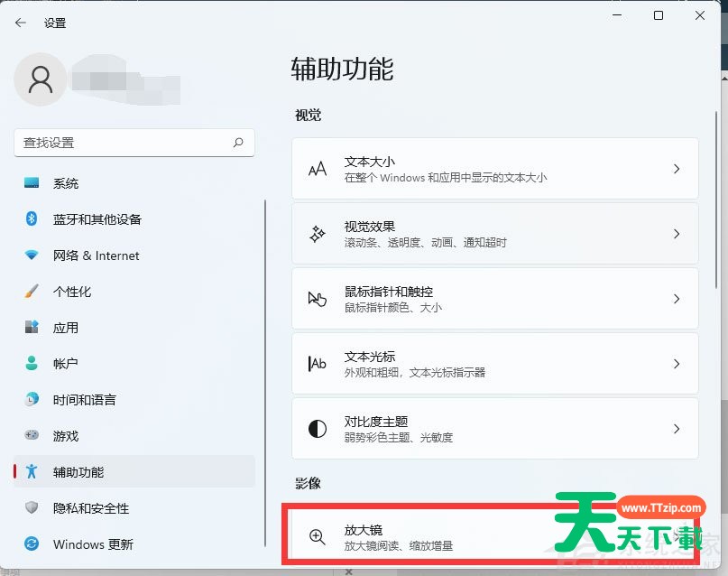Click the Windows 更新 sync icon
Screen dimensions: 728x576
tap(32, 544)
